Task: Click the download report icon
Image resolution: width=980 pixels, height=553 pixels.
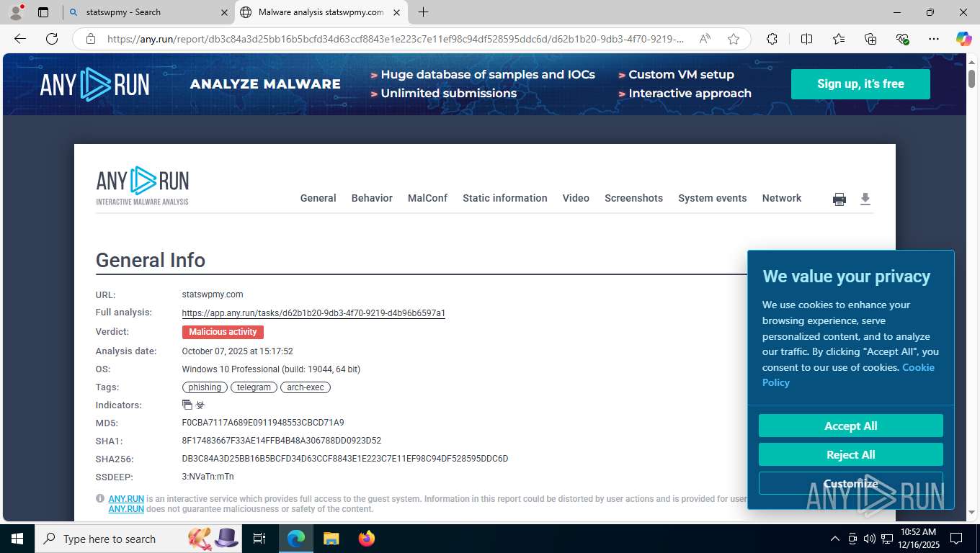Action: pyautogui.click(x=865, y=199)
